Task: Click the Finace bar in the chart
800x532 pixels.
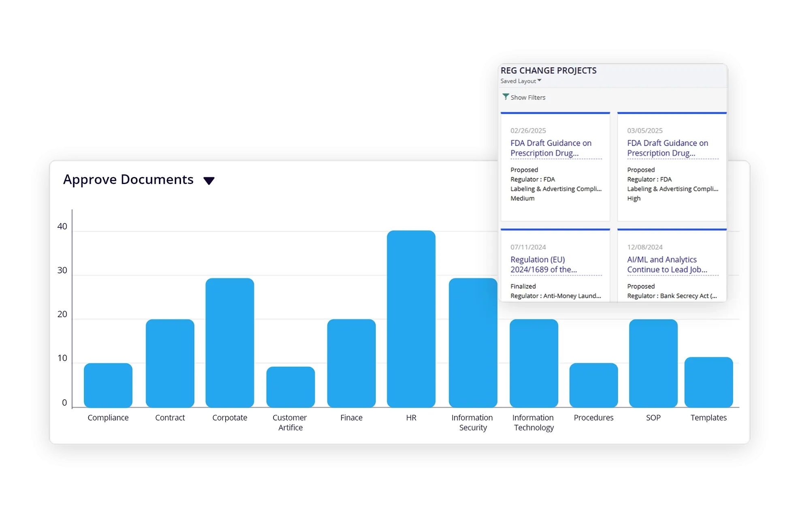Action: click(x=351, y=363)
